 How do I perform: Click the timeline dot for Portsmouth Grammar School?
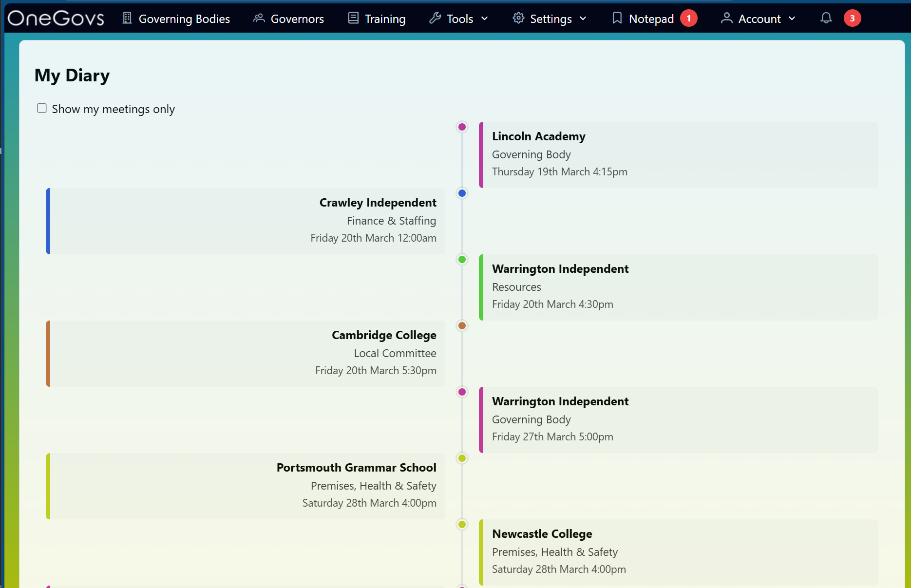462,458
